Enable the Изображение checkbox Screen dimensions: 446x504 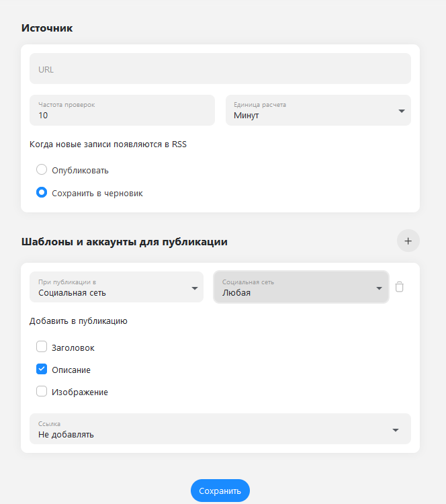click(42, 391)
